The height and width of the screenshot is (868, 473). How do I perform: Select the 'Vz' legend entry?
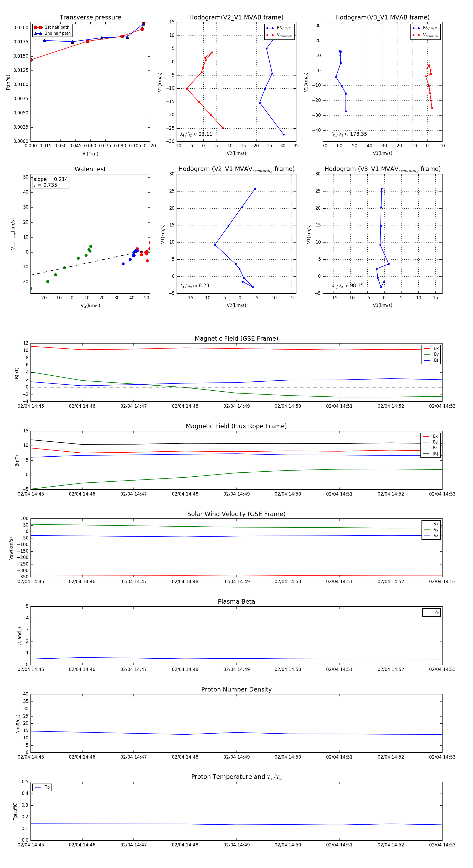431,536
